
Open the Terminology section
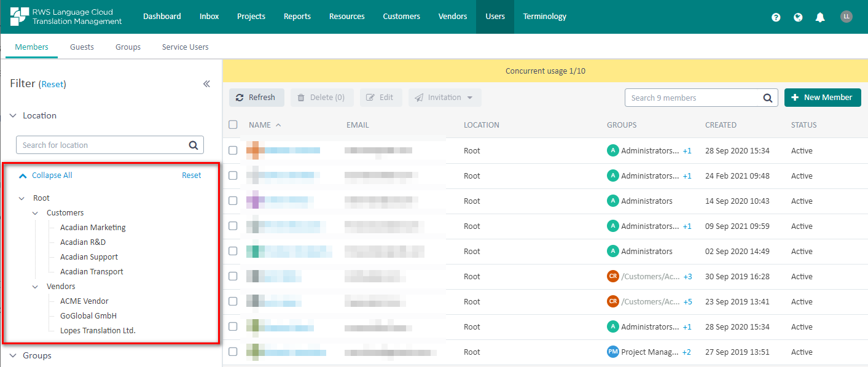click(545, 17)
